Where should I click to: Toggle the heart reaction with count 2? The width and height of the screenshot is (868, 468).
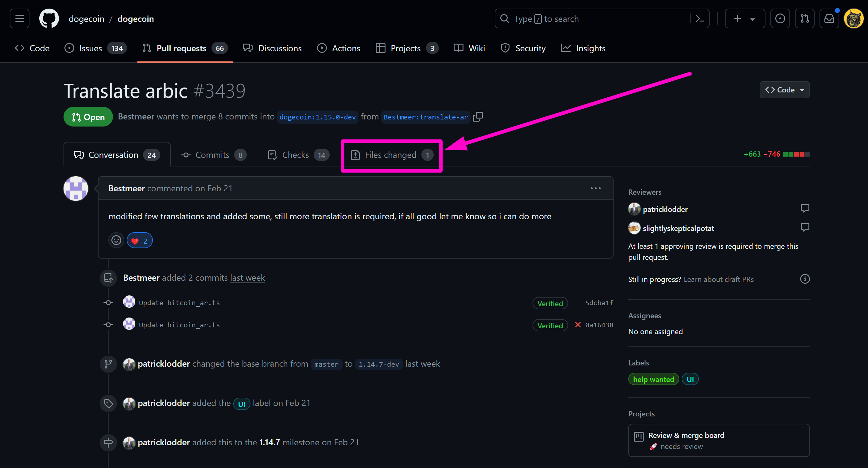[x=139, y=240]
